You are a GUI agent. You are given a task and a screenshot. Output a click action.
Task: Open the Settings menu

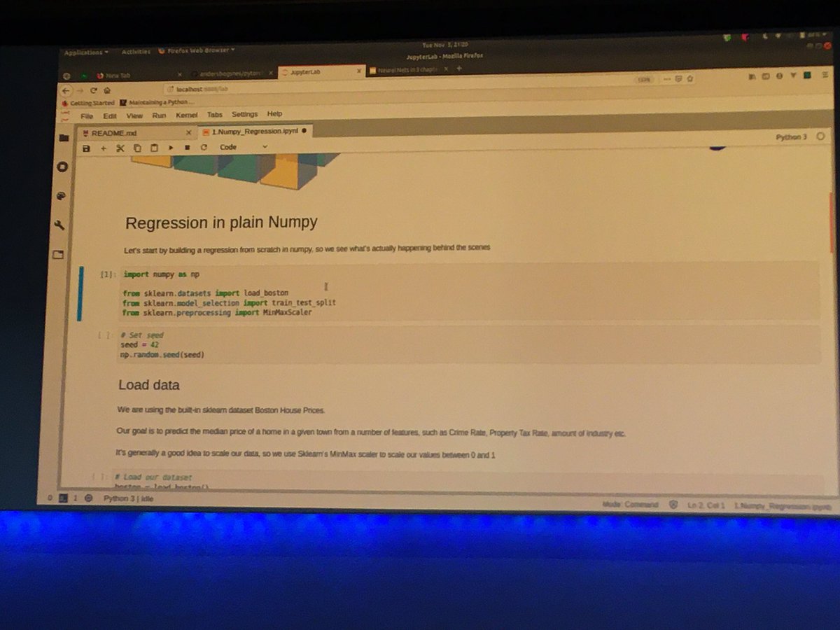(x=244, y=114)
